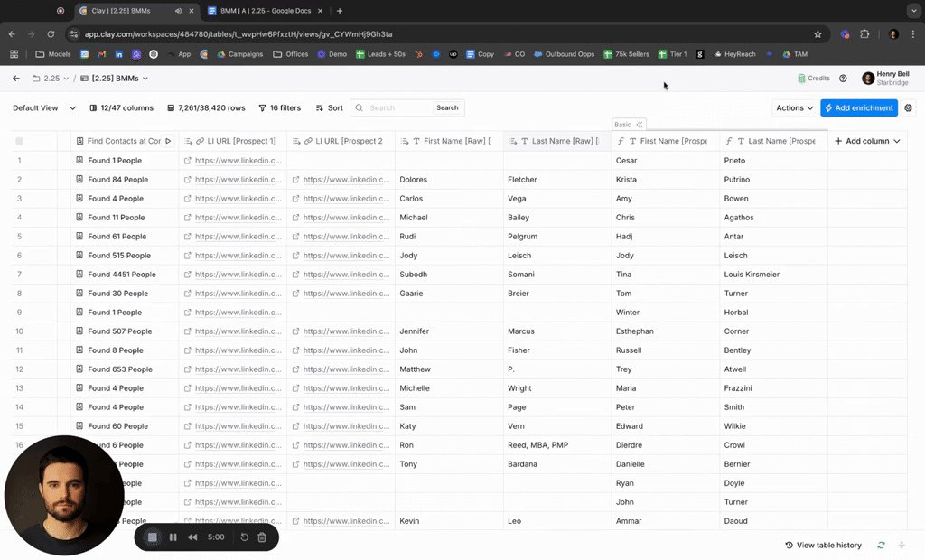Go back using the workspace back arrow

16,79
